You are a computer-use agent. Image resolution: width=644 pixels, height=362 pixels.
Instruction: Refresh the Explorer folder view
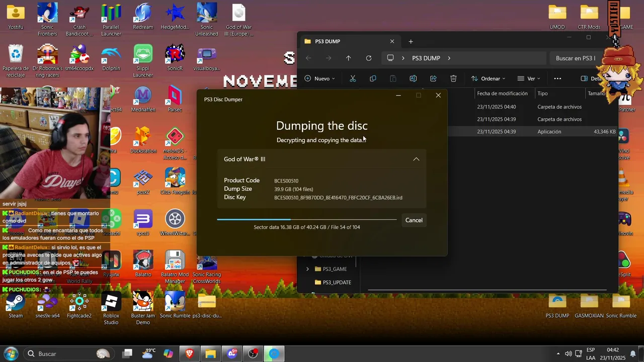[369, 58]
